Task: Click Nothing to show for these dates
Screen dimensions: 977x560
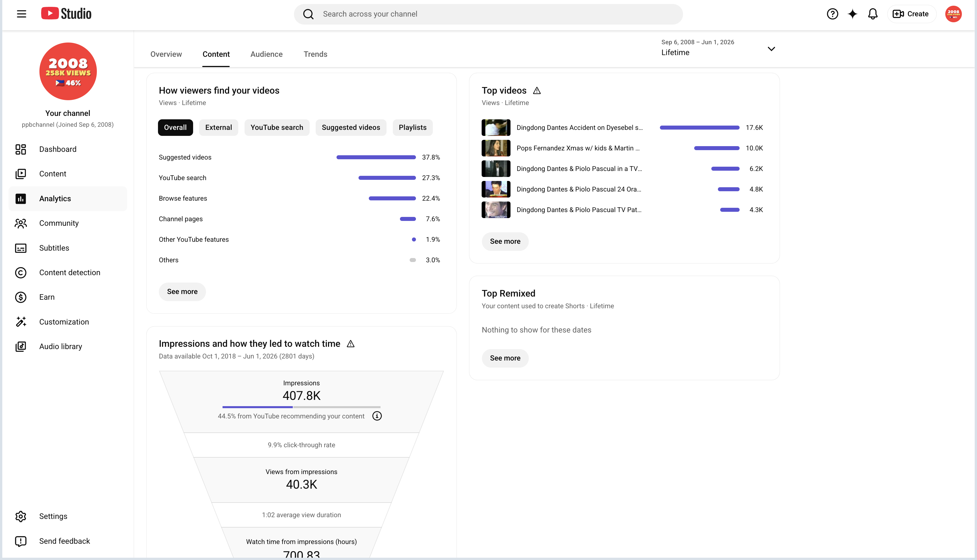Action: 536,330
